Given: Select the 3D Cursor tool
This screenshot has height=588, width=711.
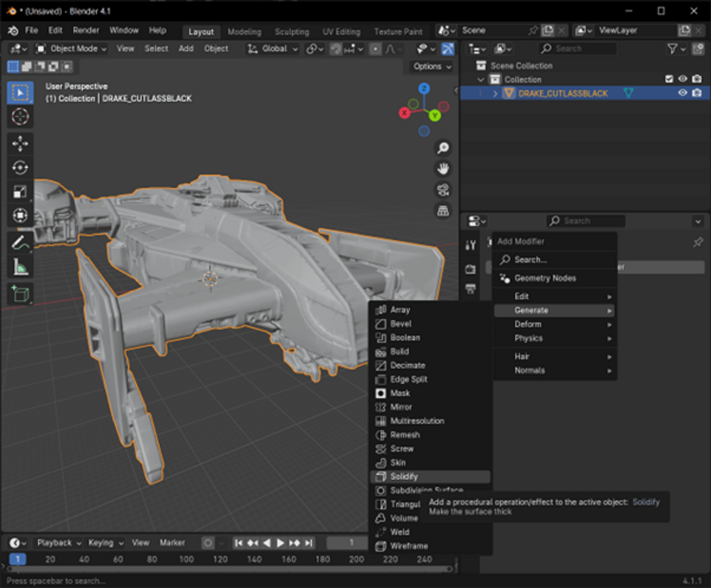Looking at the screenshot, I should coord(20,117).
